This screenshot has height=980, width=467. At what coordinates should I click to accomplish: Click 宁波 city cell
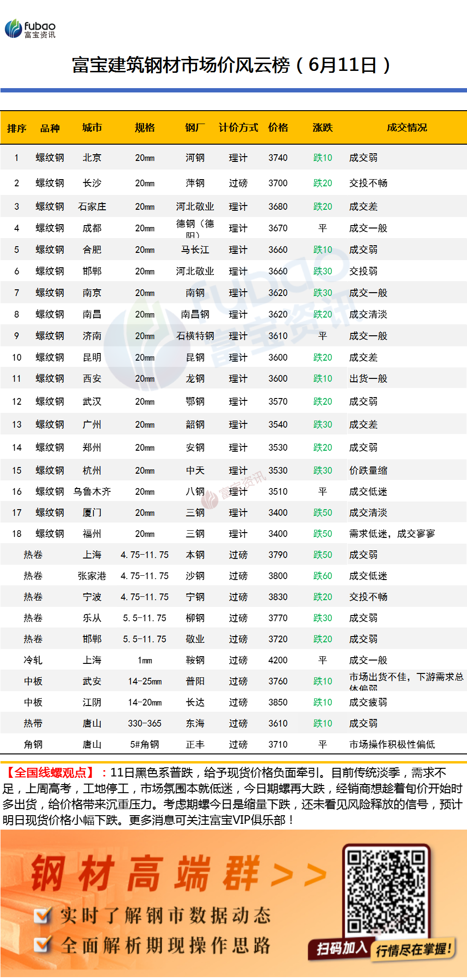(x=92, y=597)
